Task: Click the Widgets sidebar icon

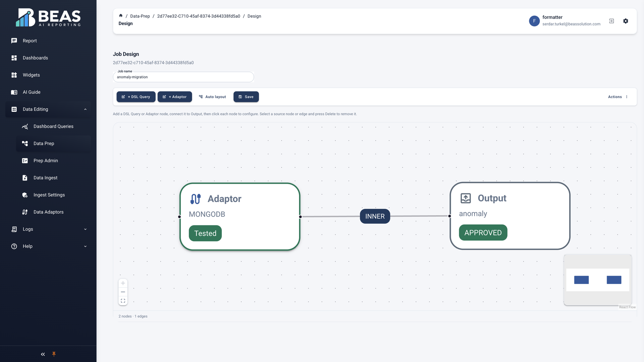Action: (x=14, y=75)
